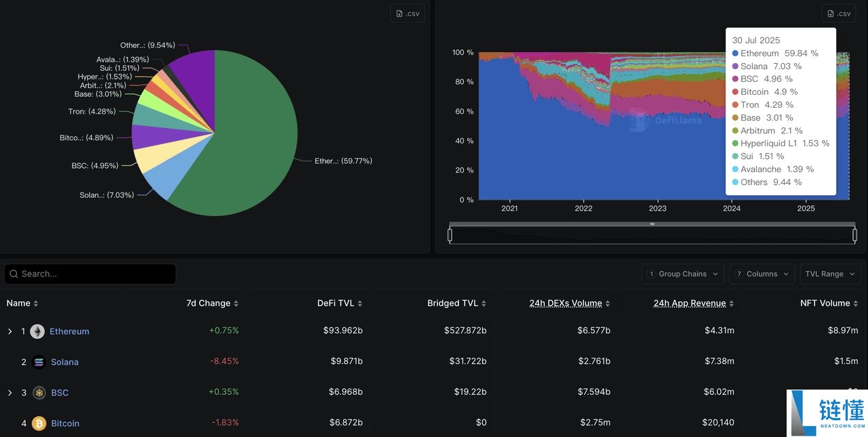The image size is (868, 437).
Task: Sort by DeFi TVL column header
Action: (x=340, y=304)
